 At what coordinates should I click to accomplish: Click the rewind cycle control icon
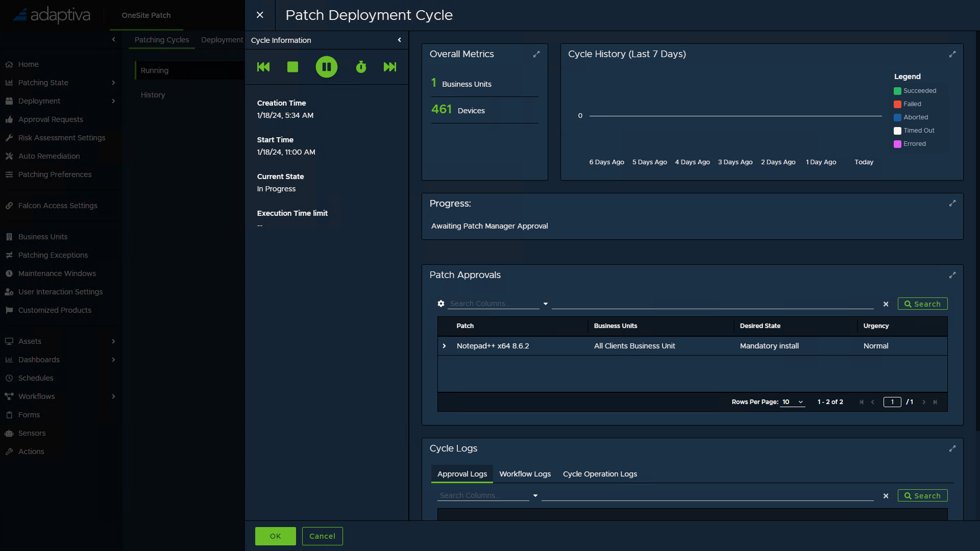pos(263,67)
